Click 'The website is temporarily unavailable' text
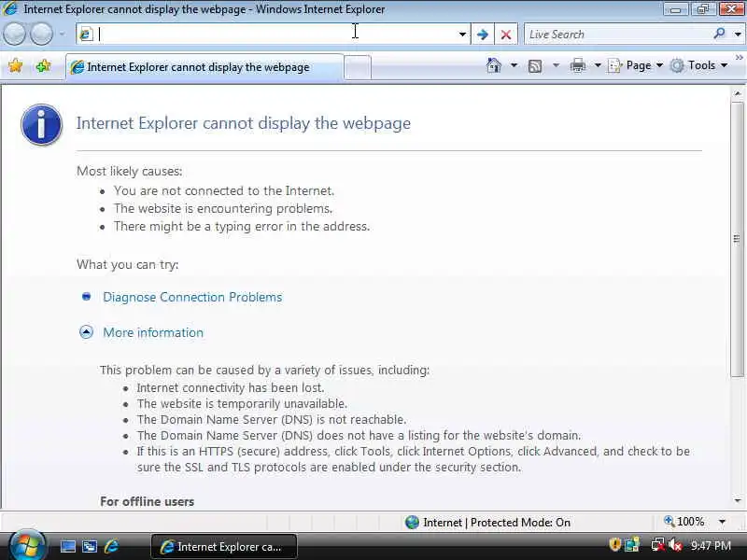Screen dimensions: 747x560 point(242,403)
